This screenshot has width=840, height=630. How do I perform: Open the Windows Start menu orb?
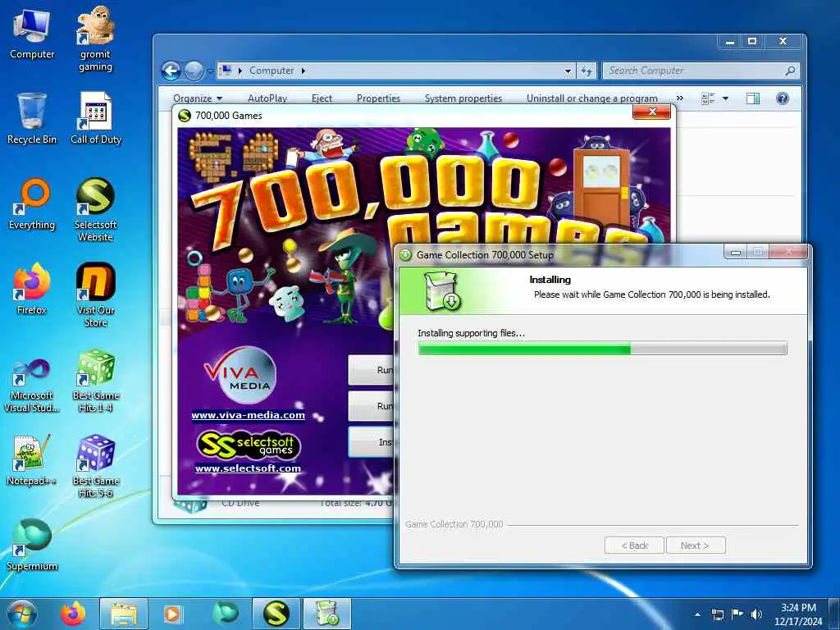pyautogui.click(x=21, y=614)
